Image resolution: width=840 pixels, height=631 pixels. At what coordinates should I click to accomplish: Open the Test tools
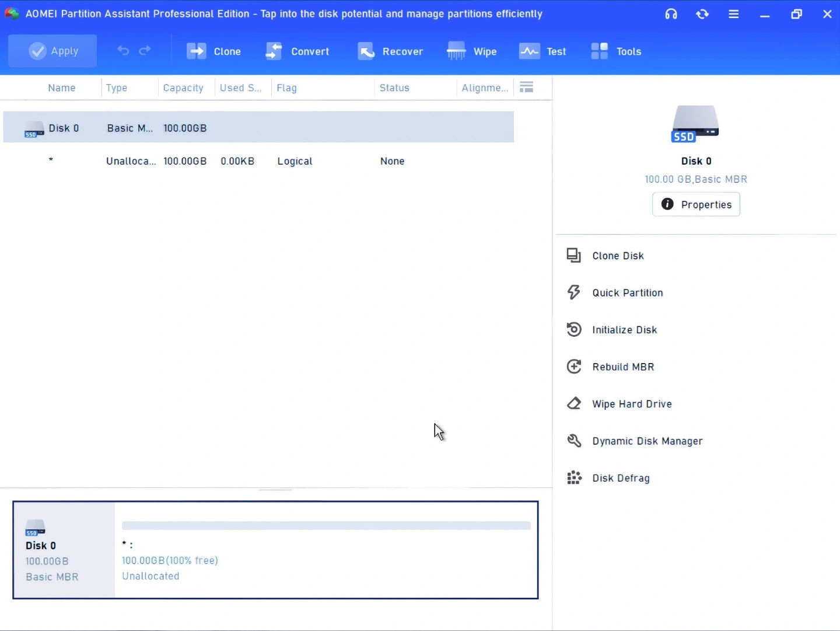542,51
